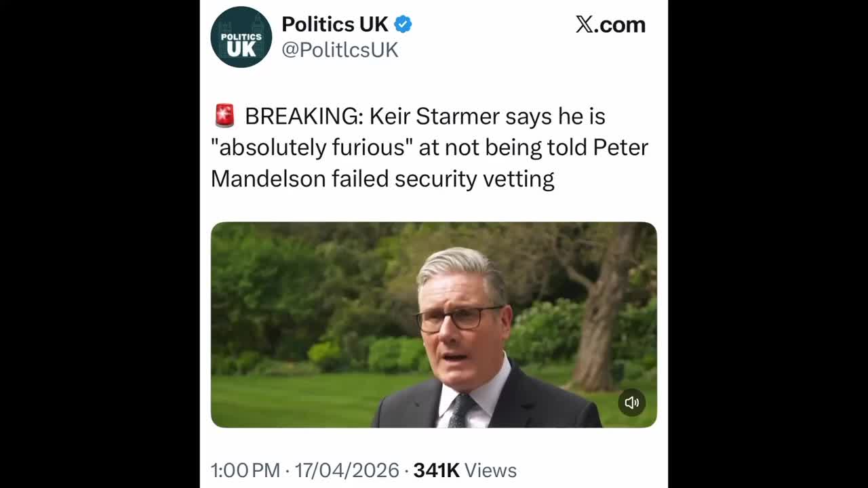The image size is (868, 488).
Task: Click the 17/04/2026 date
Action: coord(347,470)
